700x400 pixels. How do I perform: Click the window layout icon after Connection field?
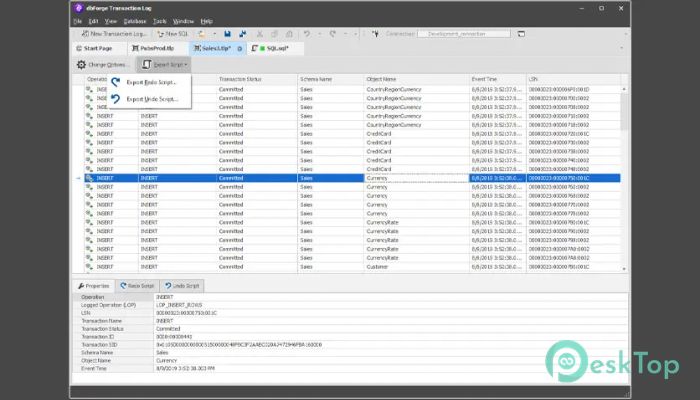coord(521,34)
